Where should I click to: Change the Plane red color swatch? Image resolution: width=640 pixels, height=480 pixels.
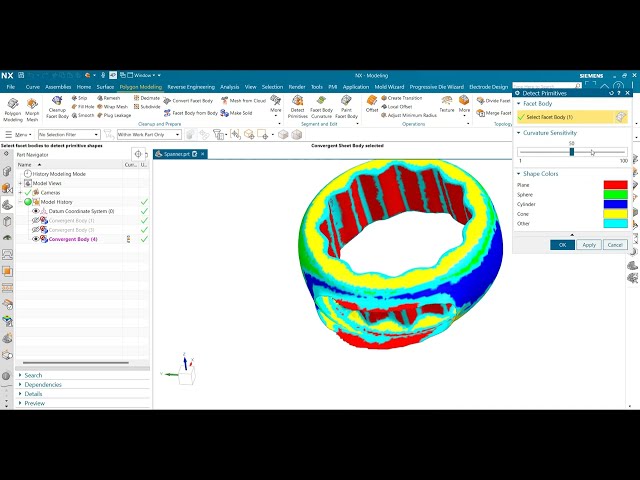click(x=616, y=185)
